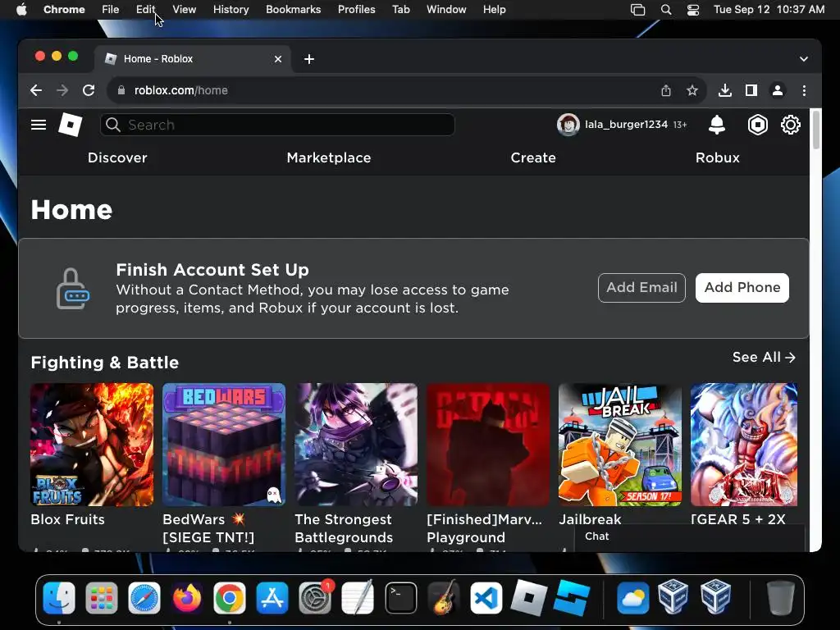Open the History menu
Viewport: 840px width, 630px height.
pyautogui.click(x=231, y=10)
